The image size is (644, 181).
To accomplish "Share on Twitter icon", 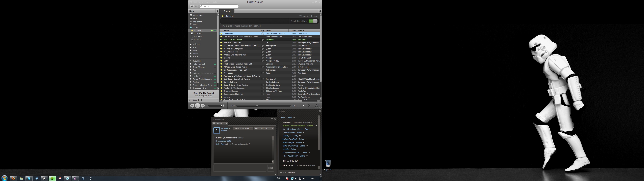I will tap(202, 100).
